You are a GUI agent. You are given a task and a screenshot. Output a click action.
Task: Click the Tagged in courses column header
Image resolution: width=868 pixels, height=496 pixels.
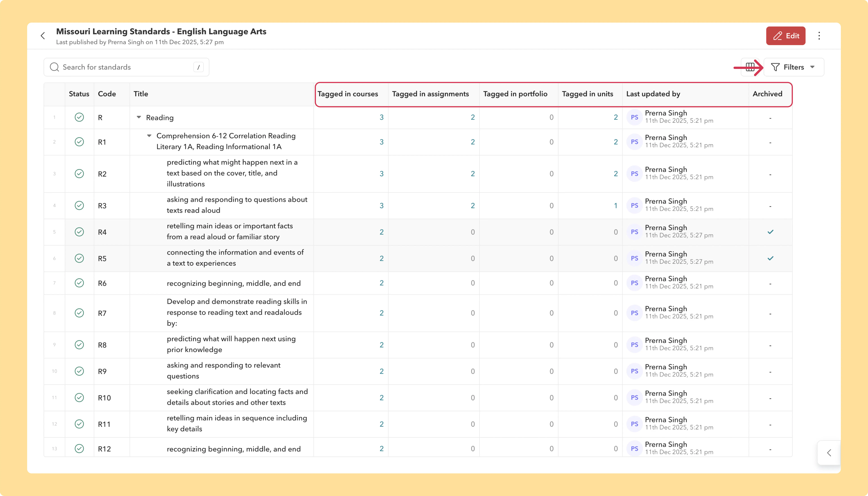coord(348,94)
